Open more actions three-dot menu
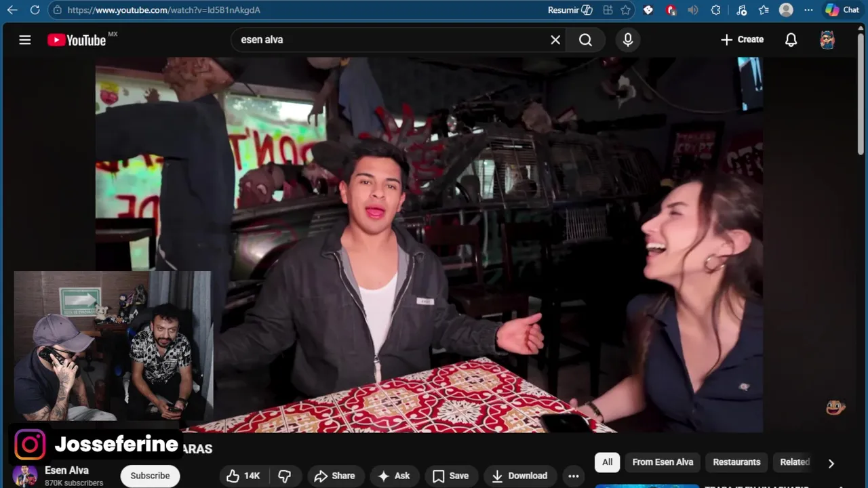The width and height of the screenshot is (868, 488). pyautogui.click(x=574, y=476)
